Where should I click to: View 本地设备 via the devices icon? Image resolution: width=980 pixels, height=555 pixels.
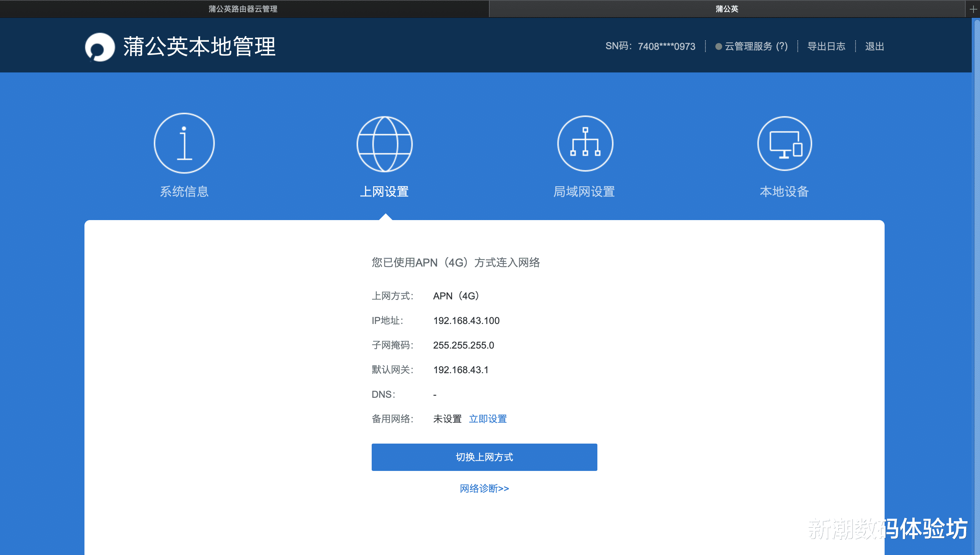click(784, 144)
